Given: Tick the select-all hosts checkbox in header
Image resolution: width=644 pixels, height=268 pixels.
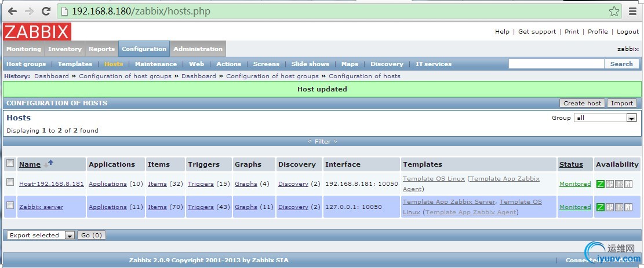Looking at the screenshot, I should pyautogui.click(x=10, y=163).
